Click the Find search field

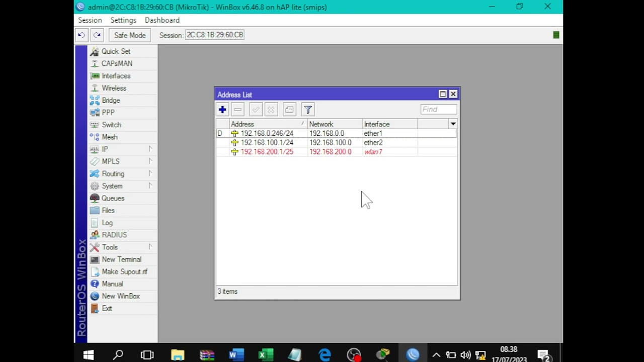pyautogui.click(x=439, y=109)
